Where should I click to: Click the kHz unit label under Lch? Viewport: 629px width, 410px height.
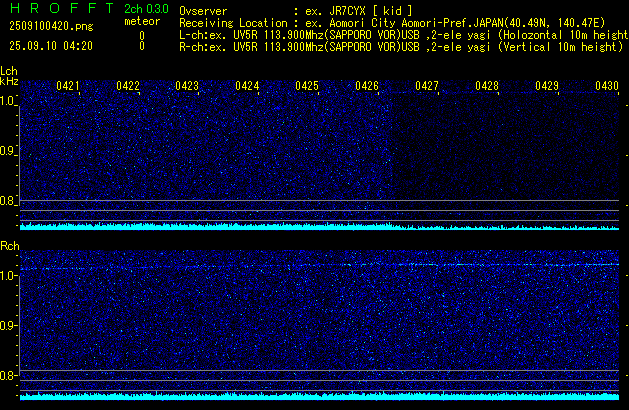tap(9, 81)
